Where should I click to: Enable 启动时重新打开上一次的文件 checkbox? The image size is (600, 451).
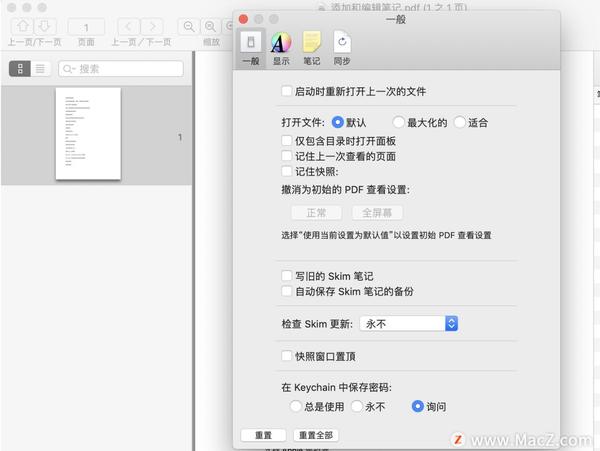pos(287,91)
